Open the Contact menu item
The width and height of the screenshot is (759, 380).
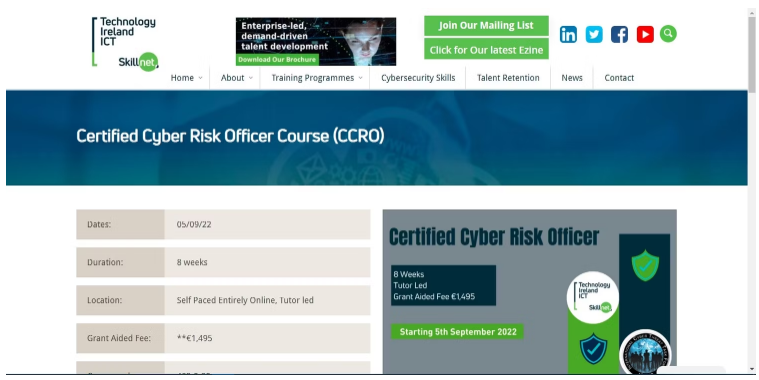(x=619, y=77)
